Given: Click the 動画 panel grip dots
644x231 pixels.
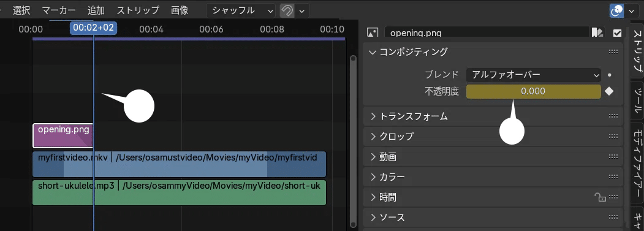Looking at the screenshot, I should [x=613, y=157].
